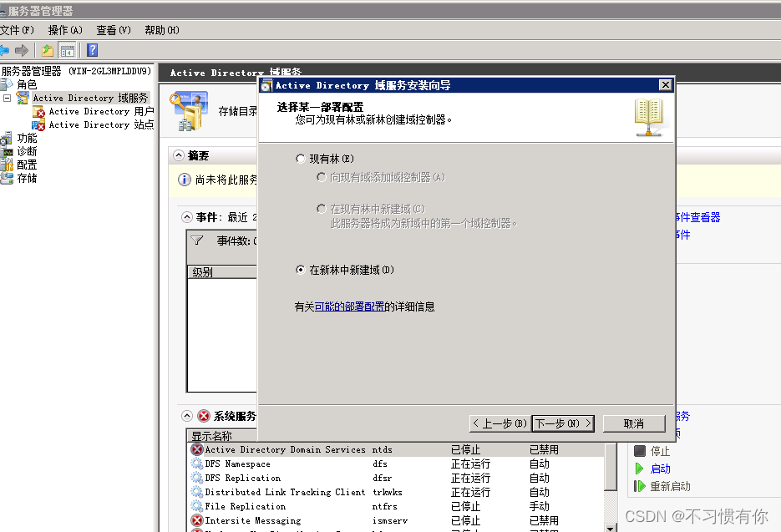This screenshot has height=532, width=781.
Task: Open the 文件(F) menu
Action: coord(17,30)
